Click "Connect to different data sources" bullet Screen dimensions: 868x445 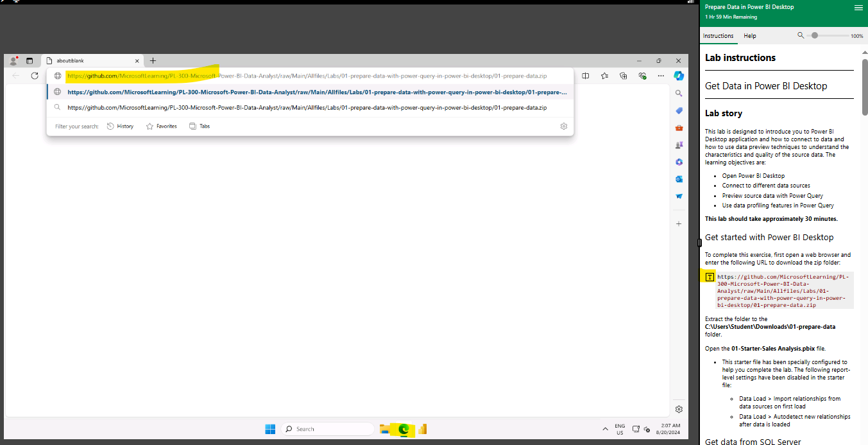[766, 186]
